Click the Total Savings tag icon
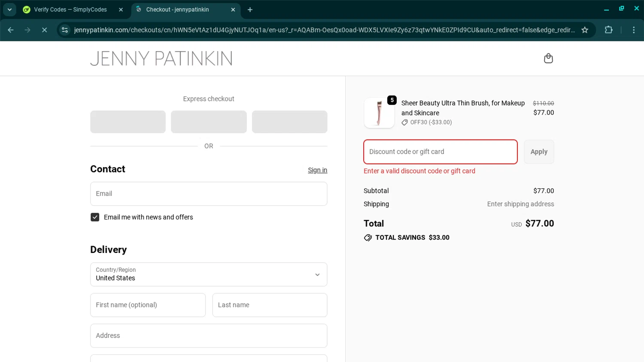Screen dimensions: 644x362 368,238
